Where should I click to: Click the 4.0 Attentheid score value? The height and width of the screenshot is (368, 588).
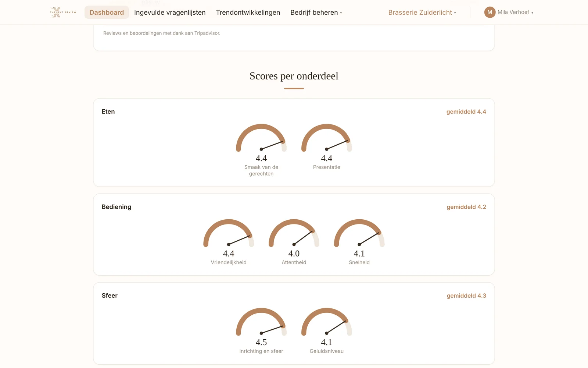tap(294, 254)
